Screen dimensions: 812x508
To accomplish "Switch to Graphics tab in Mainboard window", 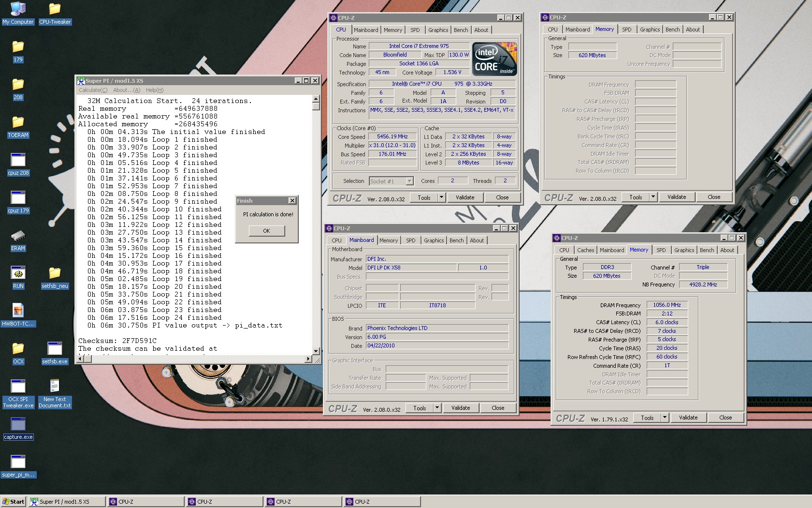I will [x=434, y=240].
